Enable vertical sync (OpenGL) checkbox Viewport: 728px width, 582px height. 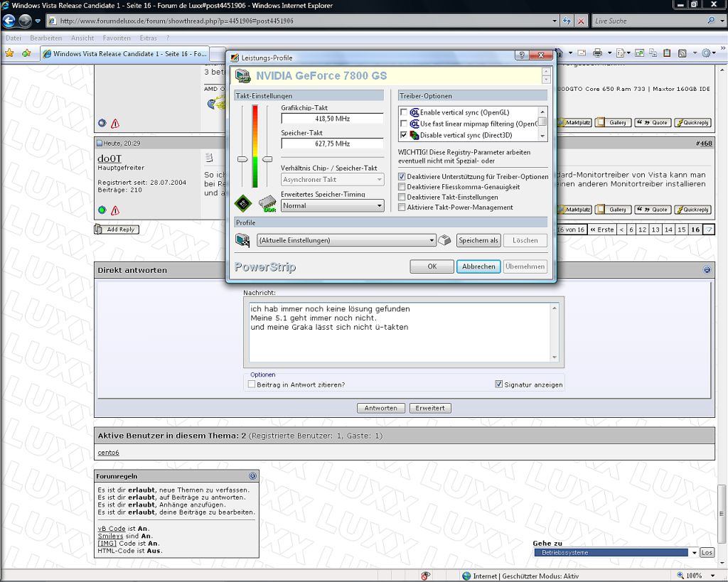coord(404,112)
